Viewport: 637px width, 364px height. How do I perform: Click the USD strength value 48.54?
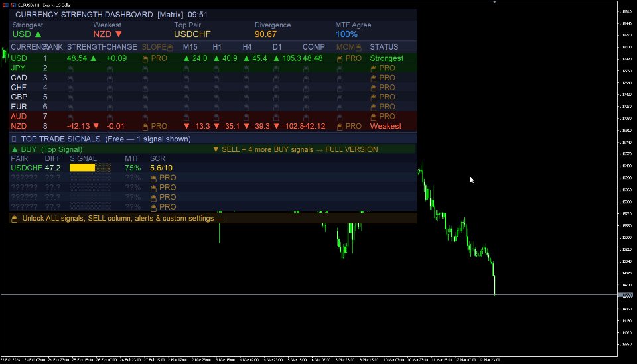[77, 58]
